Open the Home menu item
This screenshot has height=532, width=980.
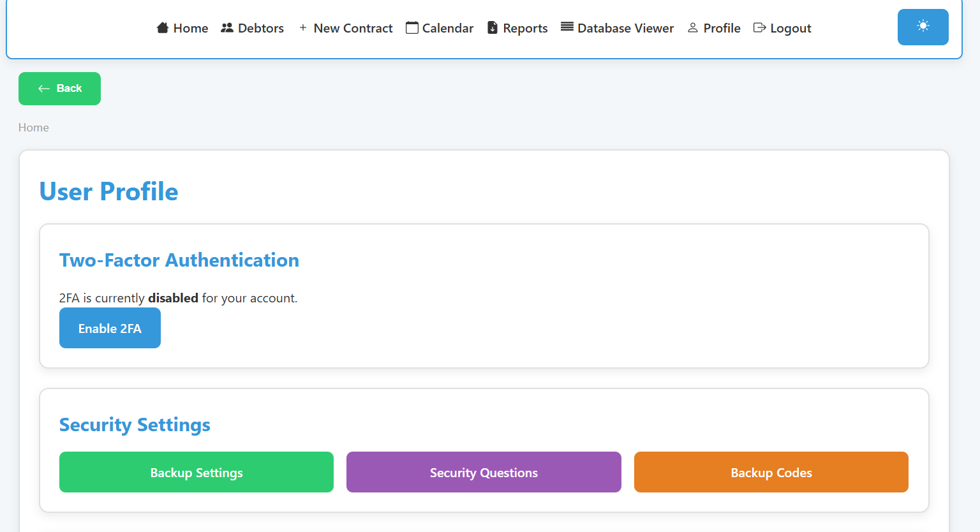(x=182, y=28)
